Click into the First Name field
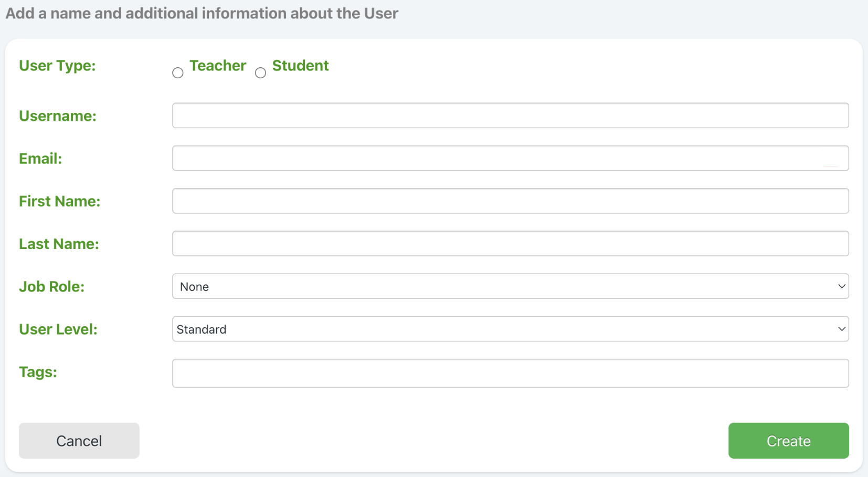This screenshot has height=477, width=868. pyautogui.click(x=510, y=201)
